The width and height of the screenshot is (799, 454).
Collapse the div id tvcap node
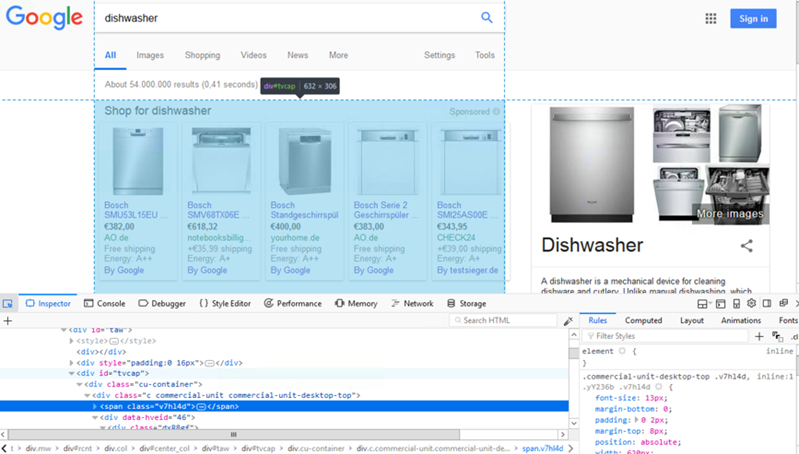[72, 373]
